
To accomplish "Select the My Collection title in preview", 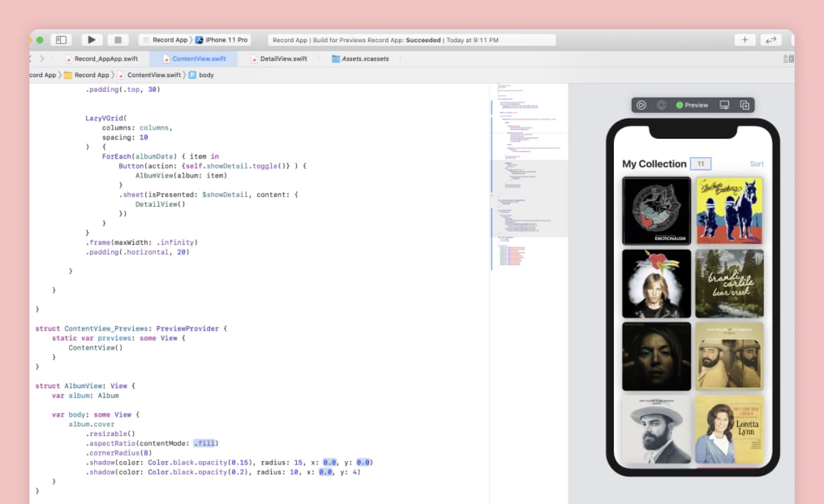I will point(654,164).
